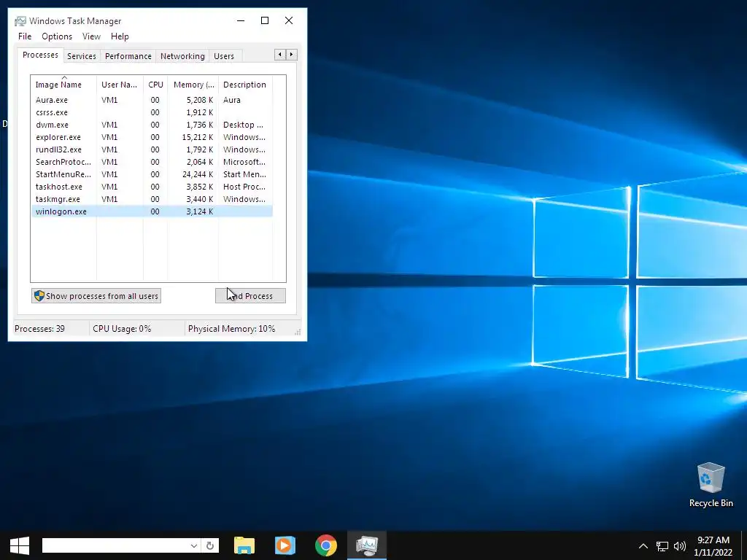Open File Explorer from the taskbar
The height and width of the screenshot is (560, 747).
[x=244, y=545]
